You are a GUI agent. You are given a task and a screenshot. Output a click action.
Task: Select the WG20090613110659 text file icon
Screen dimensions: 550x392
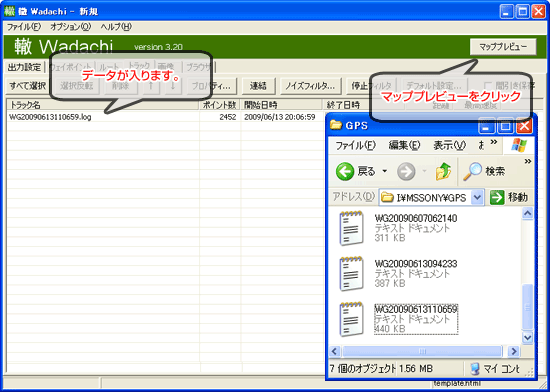coord(351,319)
